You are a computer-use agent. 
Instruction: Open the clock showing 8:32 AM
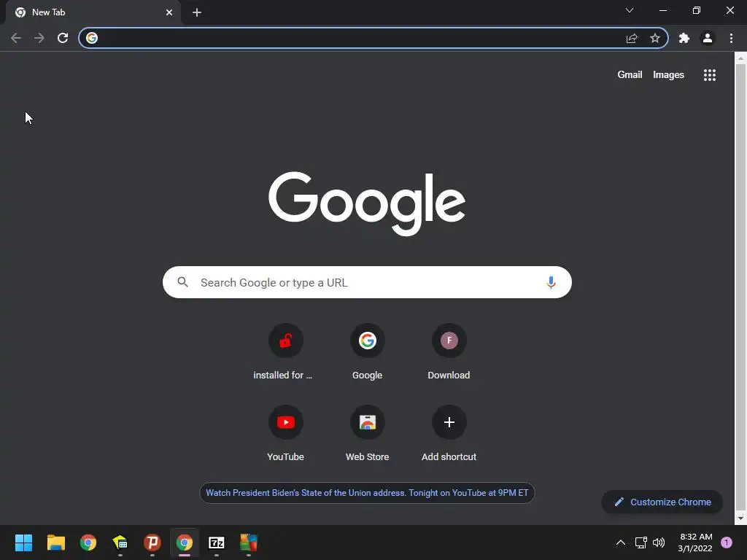(695, 542)
